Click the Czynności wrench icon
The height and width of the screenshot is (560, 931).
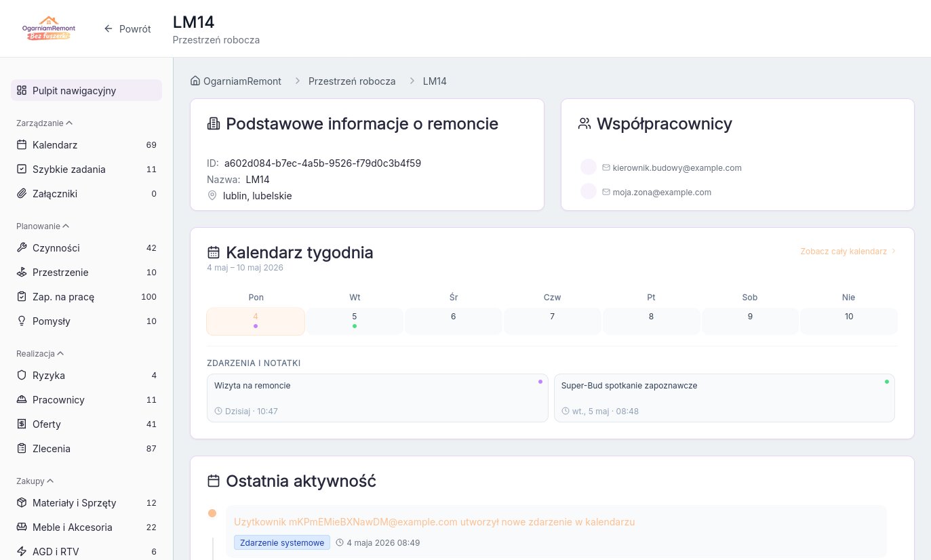tap(22, 248)
